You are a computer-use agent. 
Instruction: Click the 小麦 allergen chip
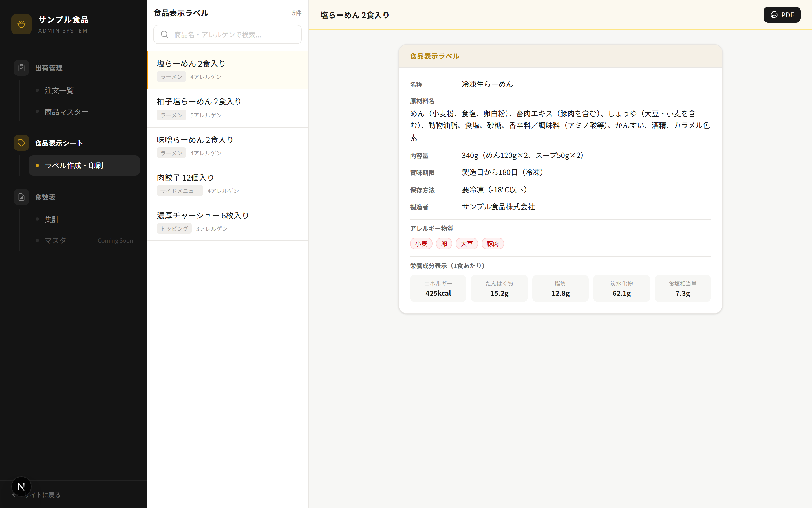click(421, 244)
